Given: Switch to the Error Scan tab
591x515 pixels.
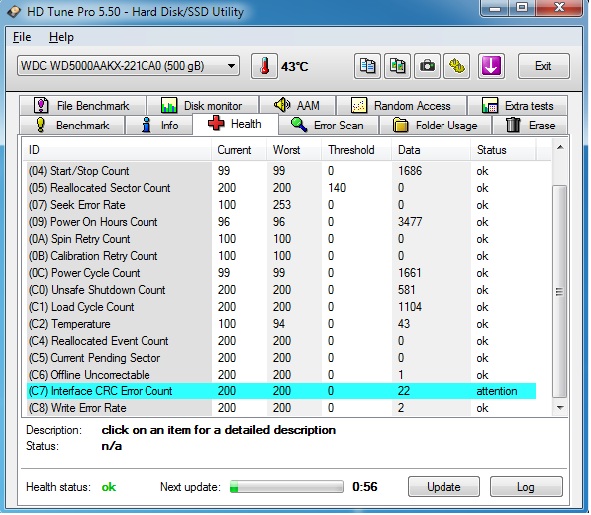Looking at the screenshot, I should pyautogui.click(x=328, y=125).
